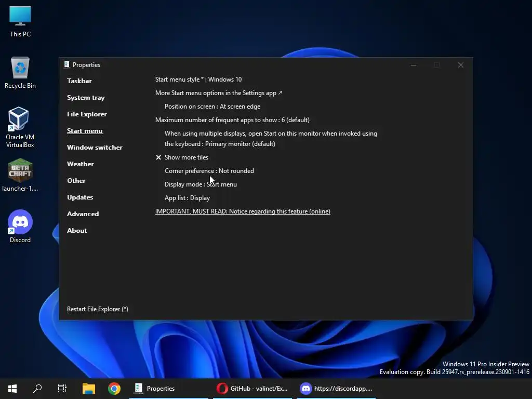This screenshot has height=399, width=532.
Task: Select the Start menu section
Action: [x=85, y=130]
